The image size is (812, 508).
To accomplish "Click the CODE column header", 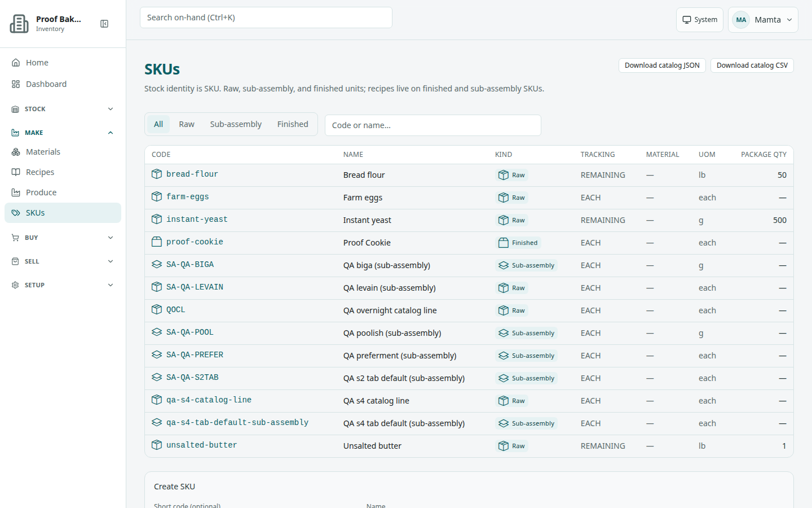I will [x=161, y=155].
